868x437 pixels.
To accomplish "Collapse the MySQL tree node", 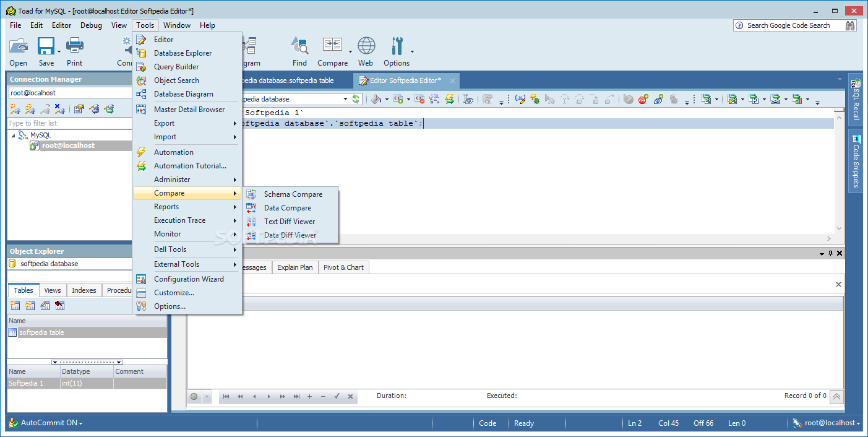I will (x=14, y=135).
